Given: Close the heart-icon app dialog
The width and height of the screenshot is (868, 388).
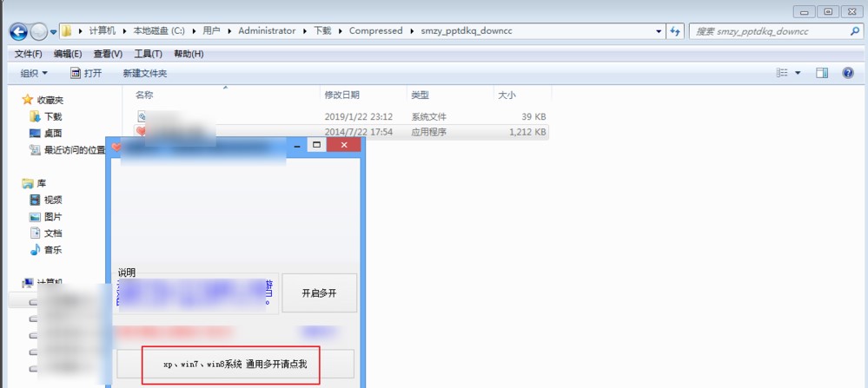Looking at the screenshot, I should (x=344, y=145).
